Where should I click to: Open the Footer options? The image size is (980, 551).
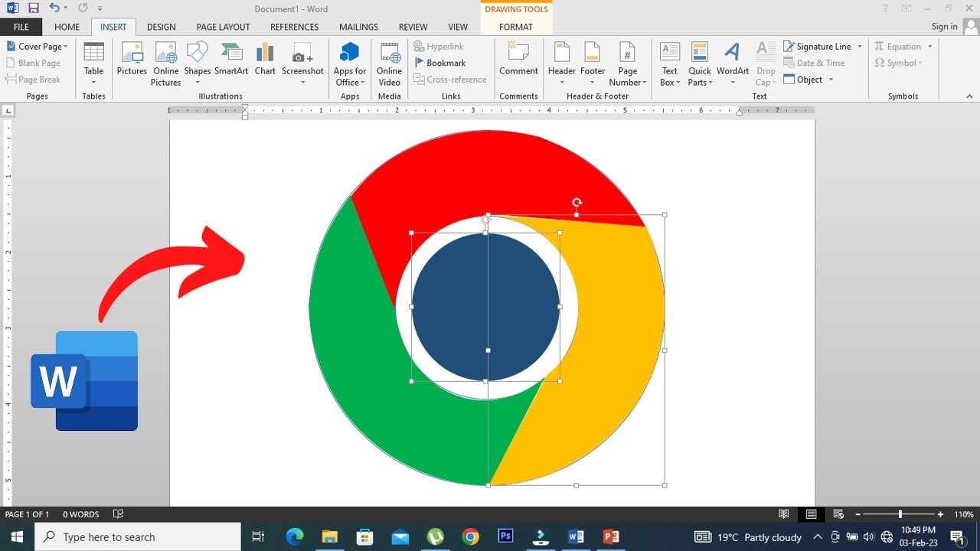coord(593,64)
